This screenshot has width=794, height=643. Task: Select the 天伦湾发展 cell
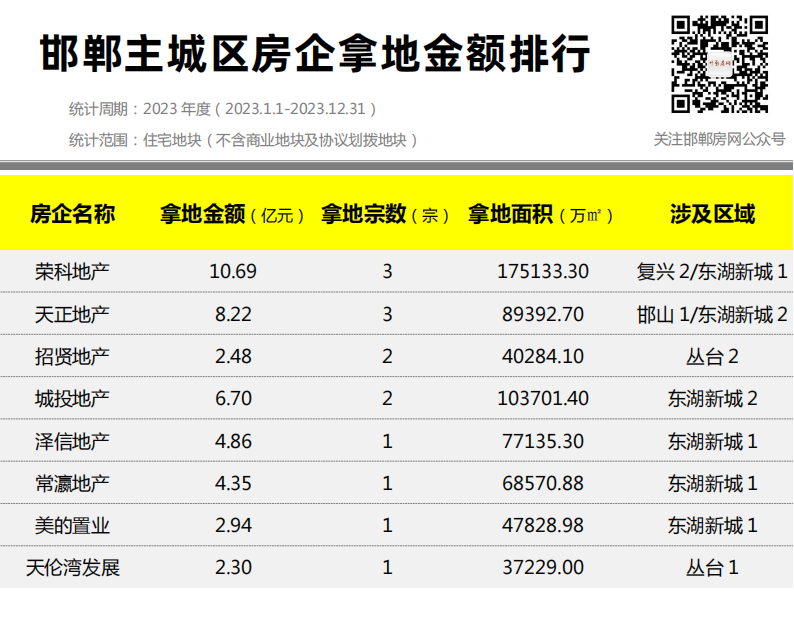pos(72,568)
